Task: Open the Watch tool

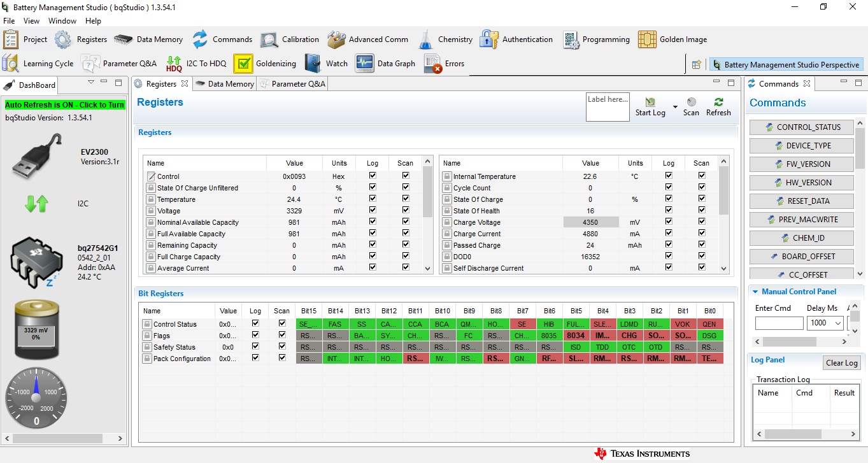Action: click(x=313, y=64)
